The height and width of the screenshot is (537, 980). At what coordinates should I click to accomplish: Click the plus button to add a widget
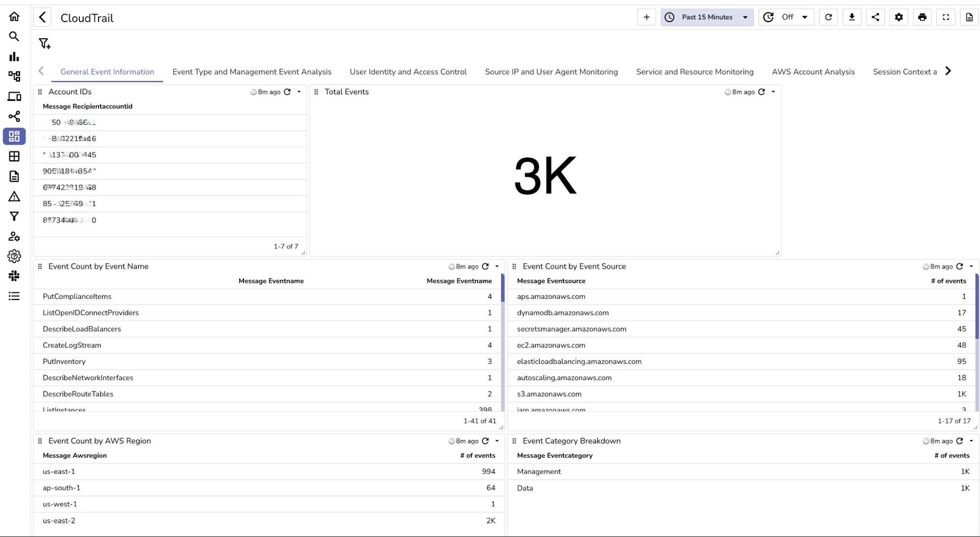tap(647, 17)
